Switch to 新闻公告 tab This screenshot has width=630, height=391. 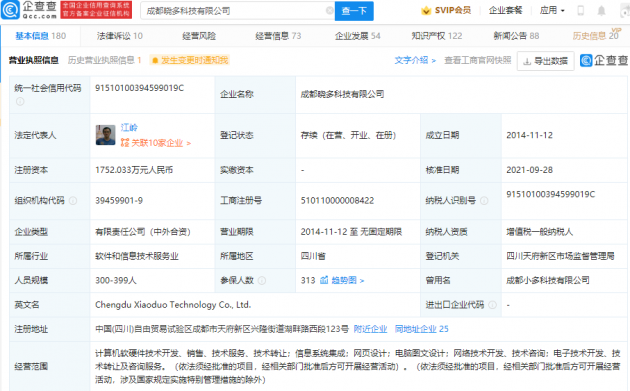click(516, 36)
